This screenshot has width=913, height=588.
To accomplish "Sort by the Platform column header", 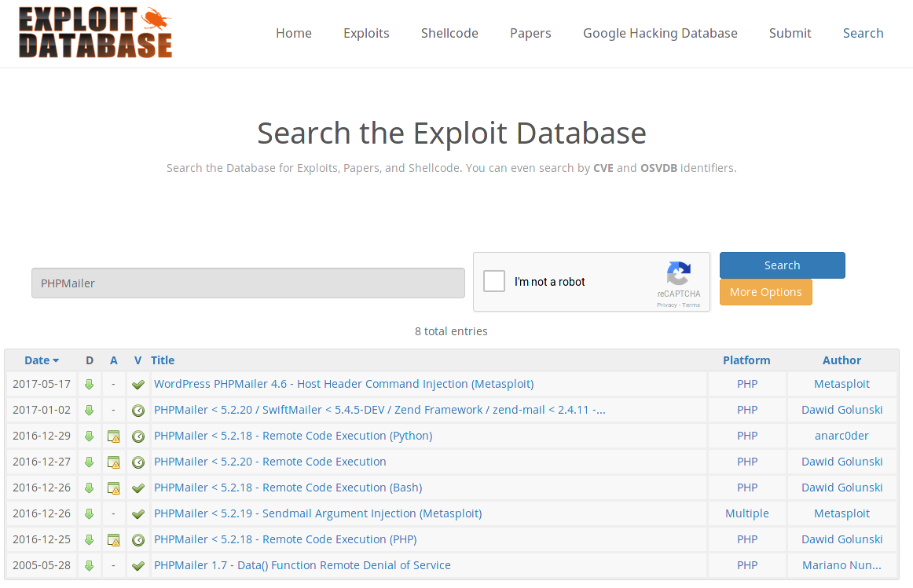I will pos(746,360).
